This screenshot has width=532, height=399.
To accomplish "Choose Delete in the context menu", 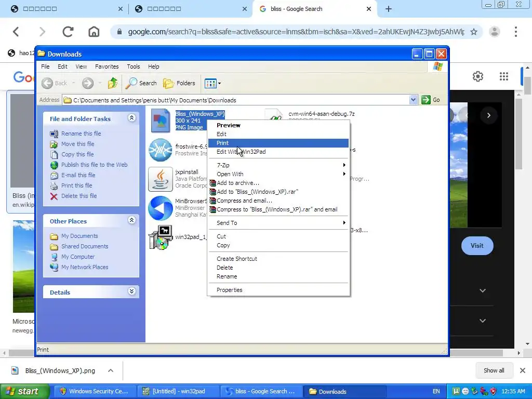I will tap(278, 268).
